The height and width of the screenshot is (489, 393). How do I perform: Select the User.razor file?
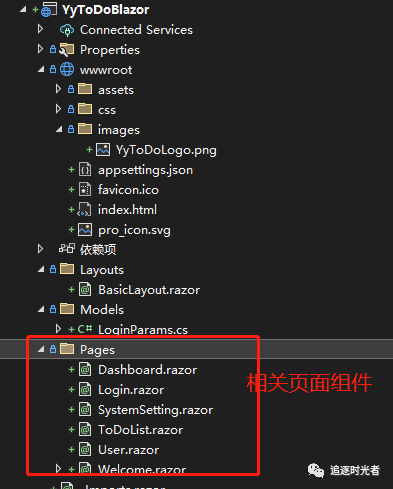tap(128, 450)
